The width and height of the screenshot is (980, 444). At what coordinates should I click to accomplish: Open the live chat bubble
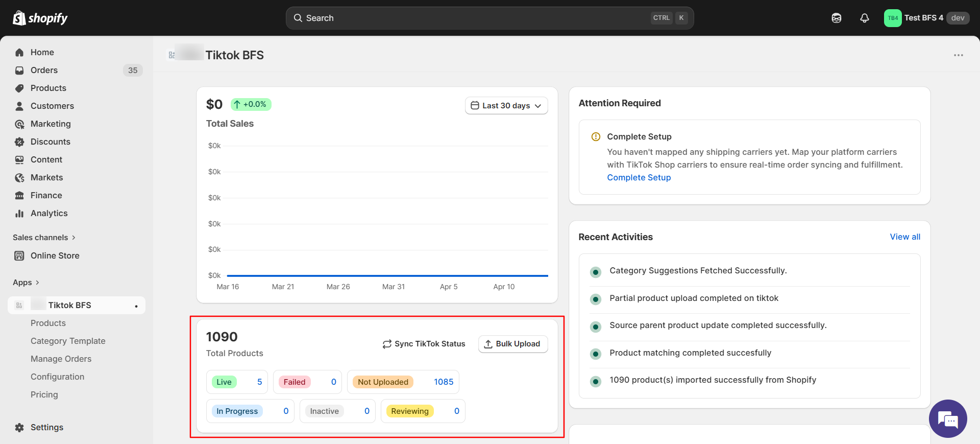point(948,419)
